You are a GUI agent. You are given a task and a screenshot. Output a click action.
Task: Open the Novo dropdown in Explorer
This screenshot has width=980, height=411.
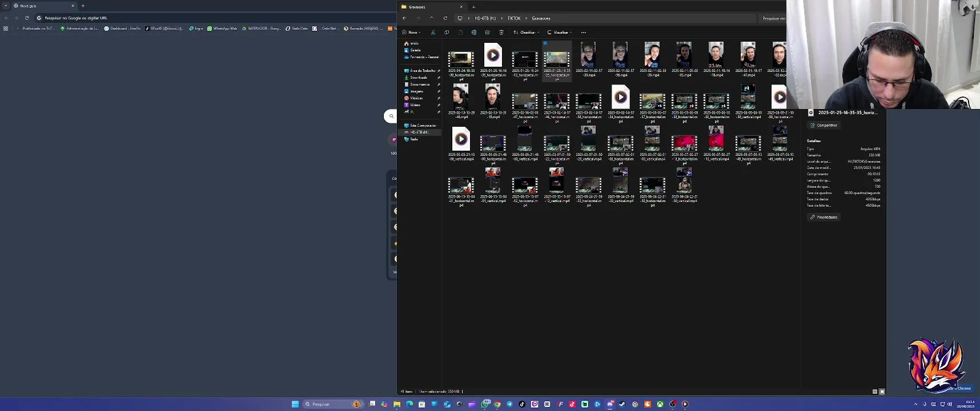click(x=411, y=33)
